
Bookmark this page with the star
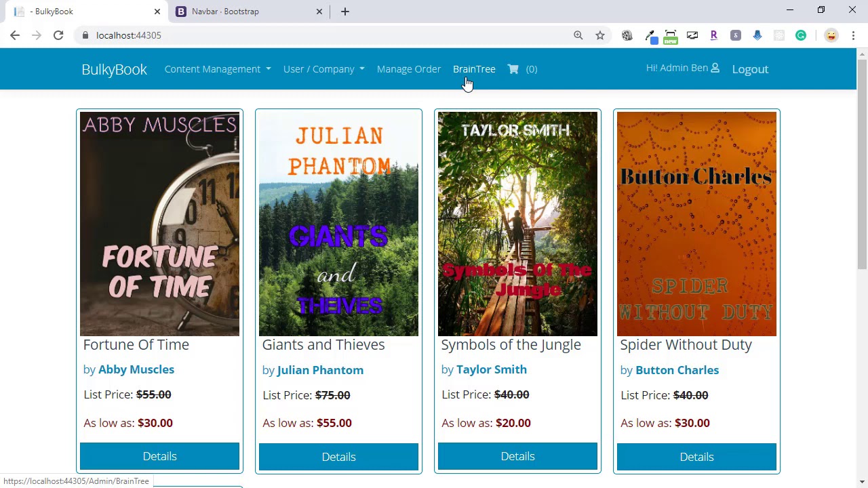pos(600,35)
